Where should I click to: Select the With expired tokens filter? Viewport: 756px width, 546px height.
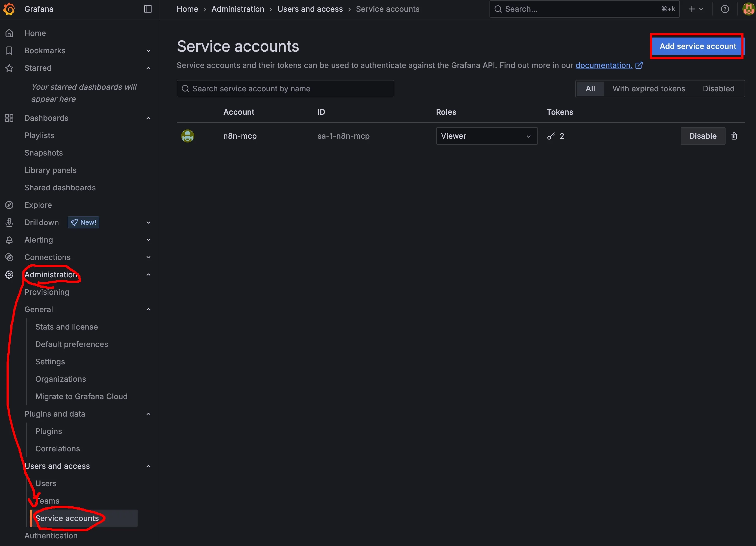tap(649, 89)
